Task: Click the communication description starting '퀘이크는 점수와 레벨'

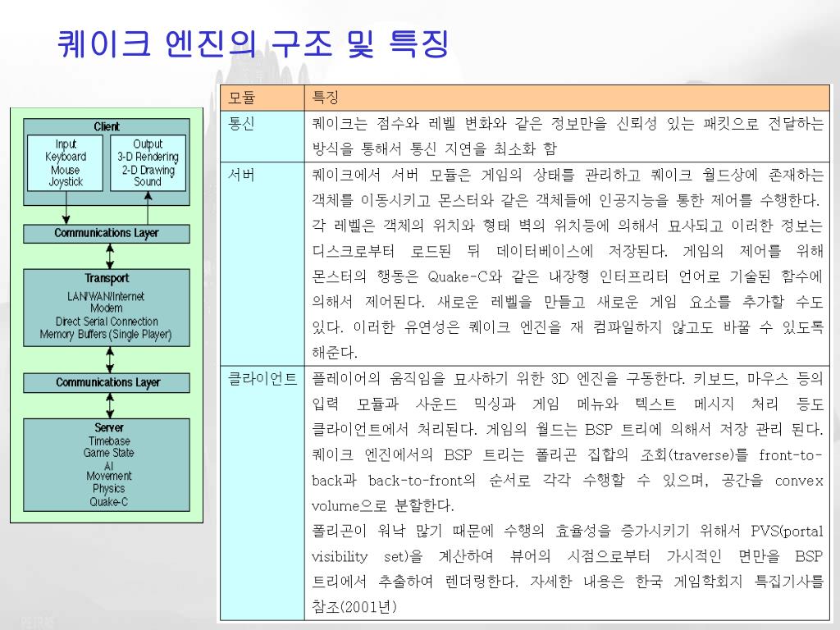Action: pyautogui.click(x=567, y=136)
